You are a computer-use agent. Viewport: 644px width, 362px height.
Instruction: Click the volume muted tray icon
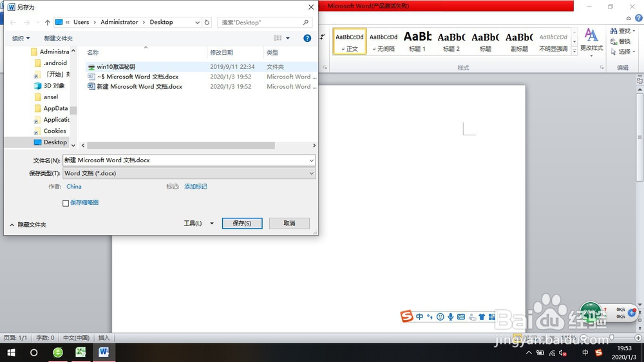(x=563, y=352)
